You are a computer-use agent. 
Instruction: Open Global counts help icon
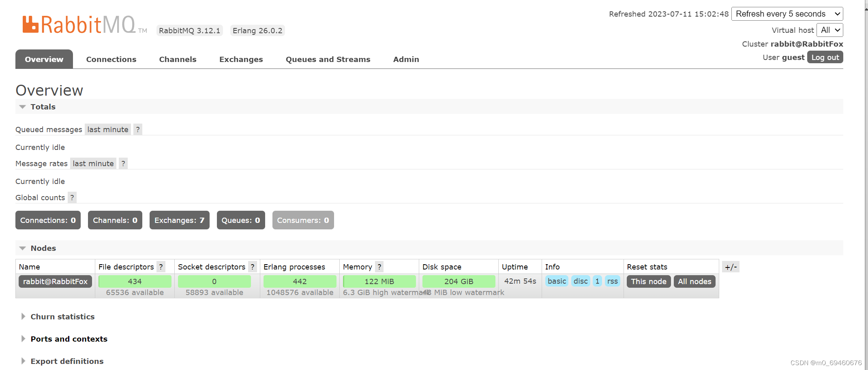72,197
